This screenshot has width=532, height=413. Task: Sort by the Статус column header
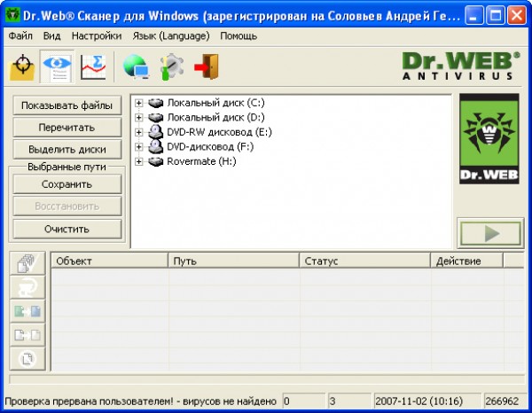click(x=364, y=261)
